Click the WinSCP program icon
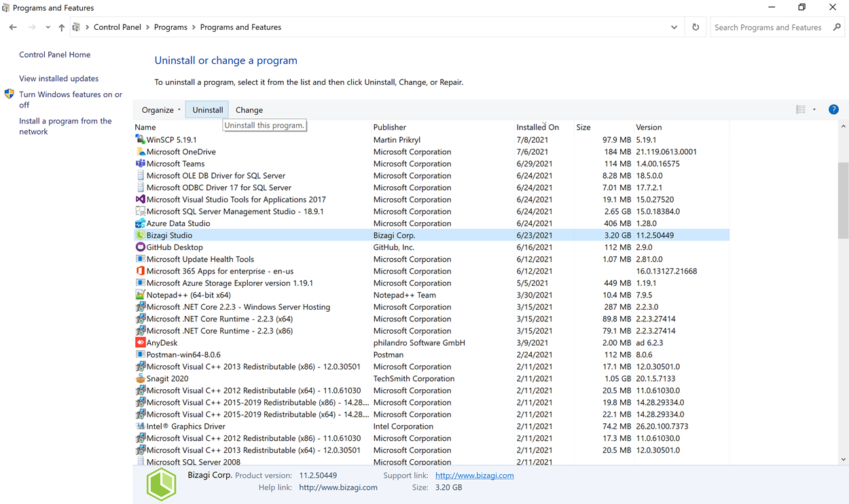849x504 pixels. point(140,139)
